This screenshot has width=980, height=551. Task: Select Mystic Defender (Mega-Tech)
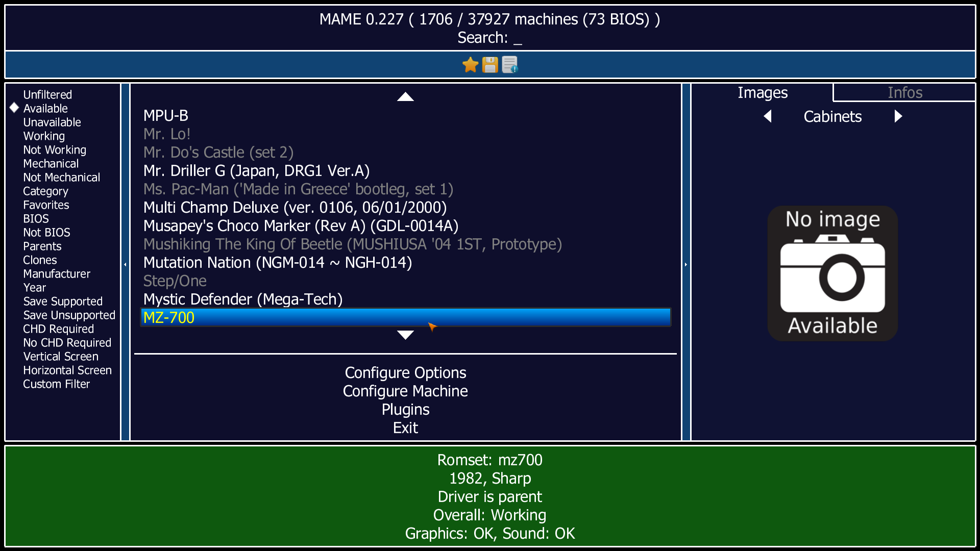[x=405, y=299]
